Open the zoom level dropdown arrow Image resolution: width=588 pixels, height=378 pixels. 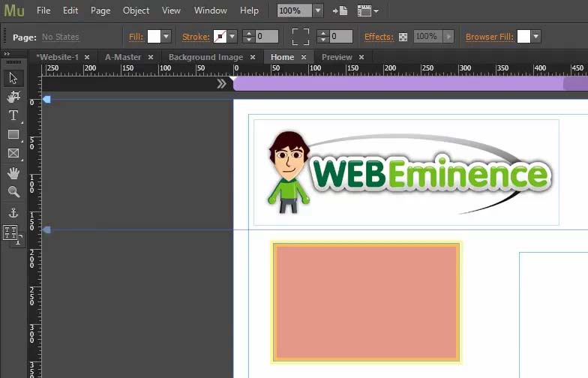click(318, 10)
